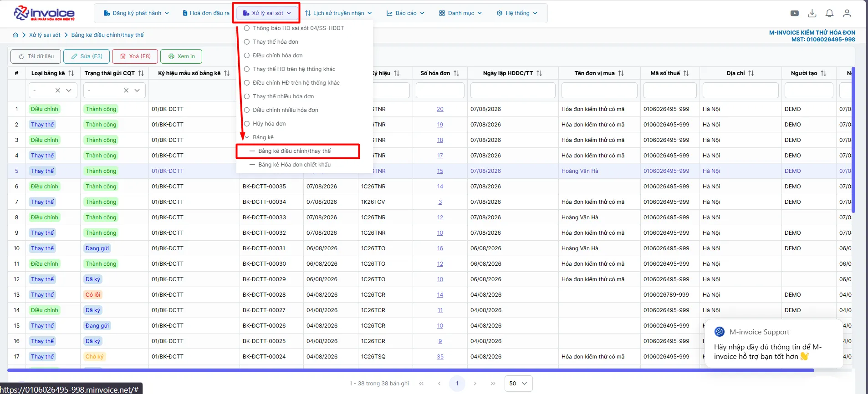This screenshot has height=394, width=868.
Task: Click the Số hóa đơn filter field
Action: pyautogui.click(x=440, y=91)
